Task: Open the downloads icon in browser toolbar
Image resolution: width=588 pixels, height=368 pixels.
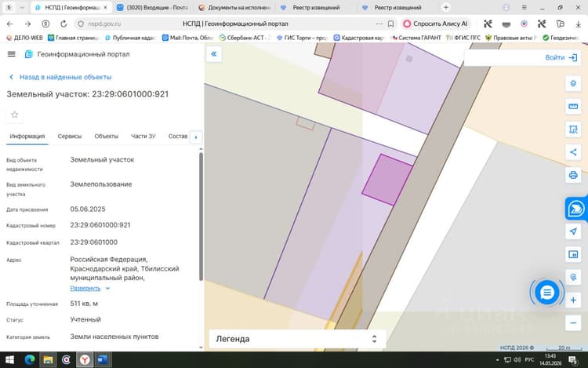Action: tap(578, 24)
